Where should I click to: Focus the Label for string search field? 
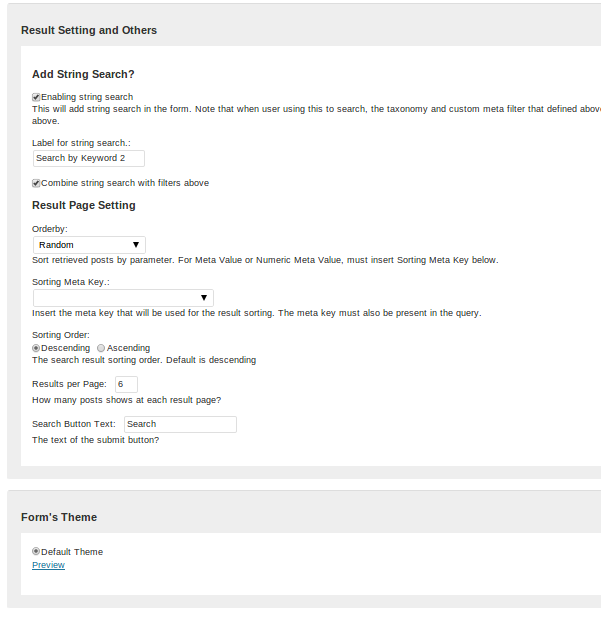(x=89, y=158)
